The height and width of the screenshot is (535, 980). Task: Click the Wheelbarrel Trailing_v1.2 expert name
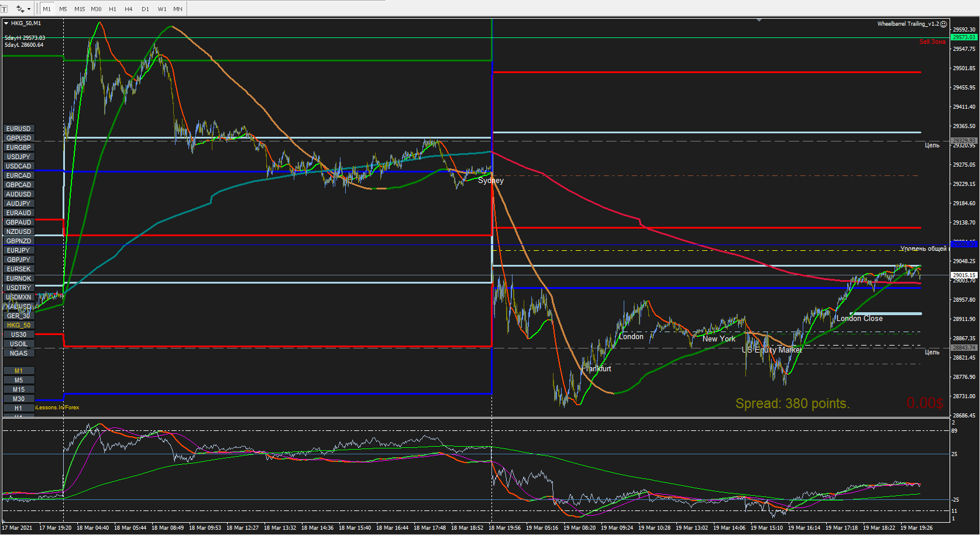908,24
